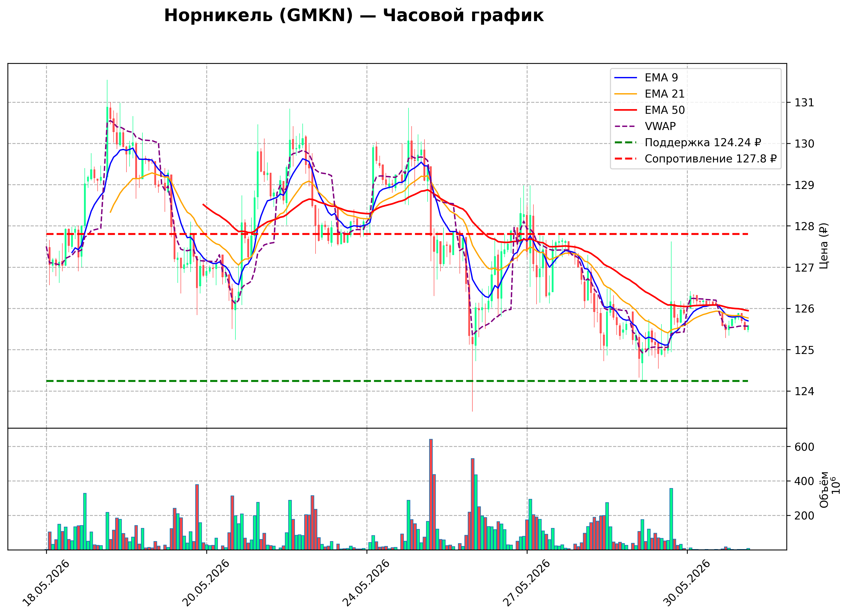Click the green dashed Поддержка legend line sample
The width and height of the screenshot is (850, 616).
click(x=625, y=142)
